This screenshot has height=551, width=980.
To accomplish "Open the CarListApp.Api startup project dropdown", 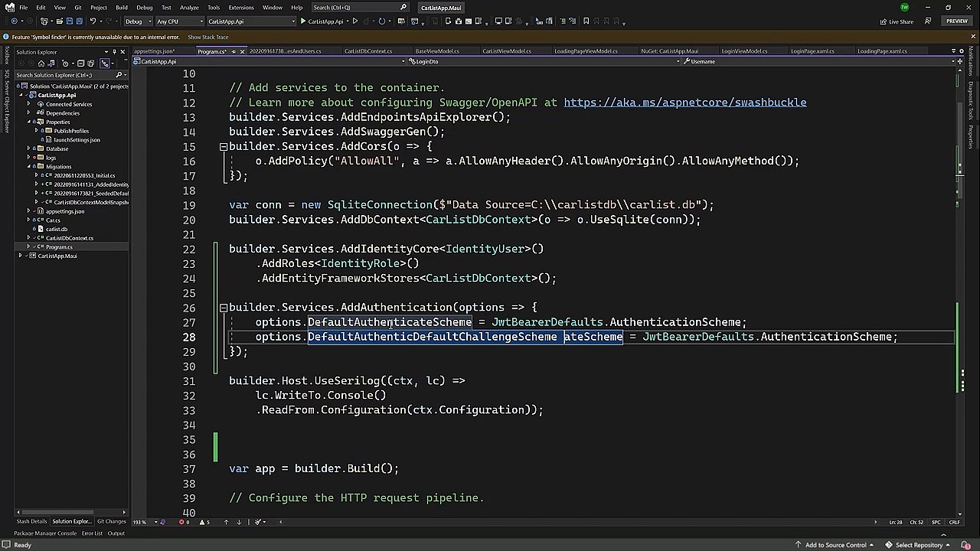I will pyautogui.click(x=251, y=21).
